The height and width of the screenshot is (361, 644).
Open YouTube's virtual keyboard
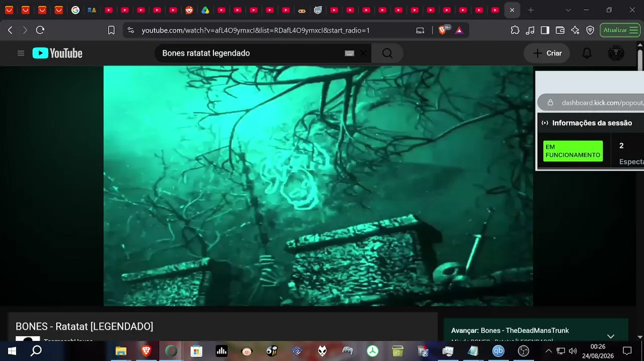[349, 53]
